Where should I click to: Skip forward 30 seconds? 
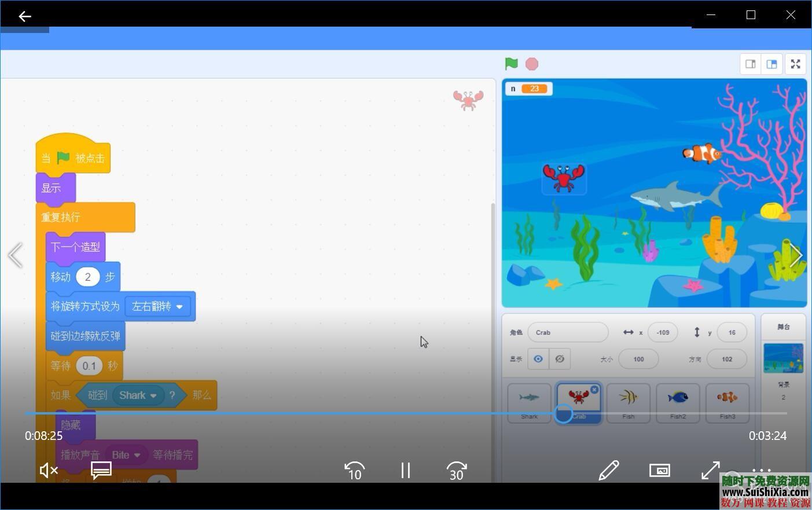[x=457, y=471]
